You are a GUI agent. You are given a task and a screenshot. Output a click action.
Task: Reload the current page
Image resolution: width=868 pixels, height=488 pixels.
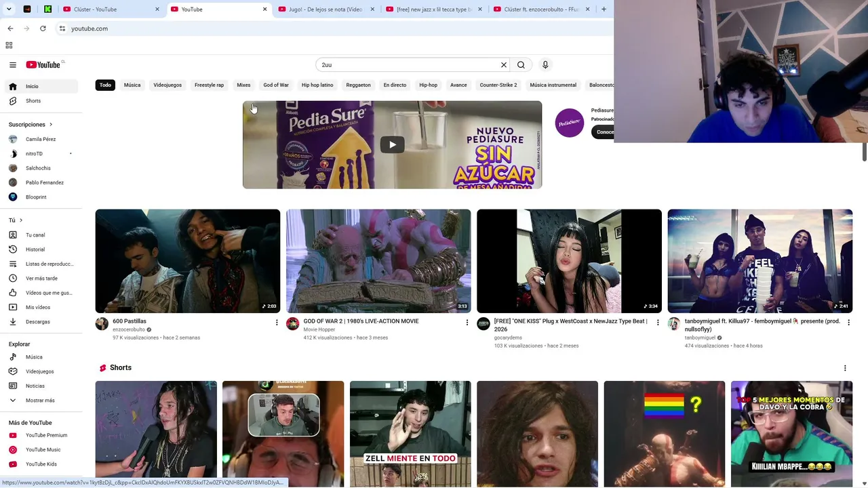click(43, 28)
